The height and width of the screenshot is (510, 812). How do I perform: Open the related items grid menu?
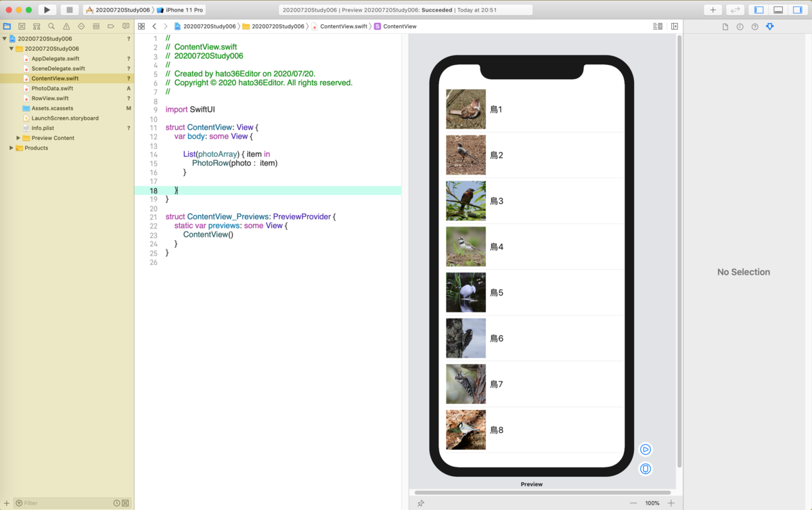point(141,26)
